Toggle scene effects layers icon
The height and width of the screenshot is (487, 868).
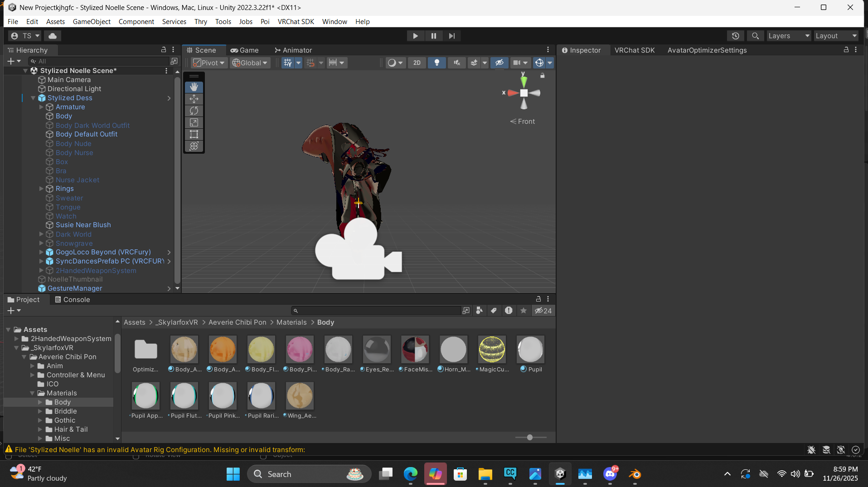[474, 63]
